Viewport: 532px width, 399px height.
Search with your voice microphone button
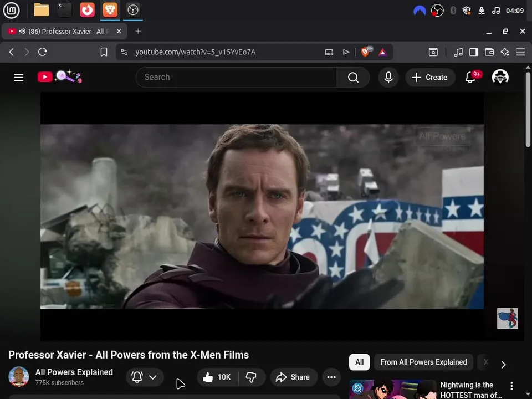pyautogui.click(x=388, y=78)
